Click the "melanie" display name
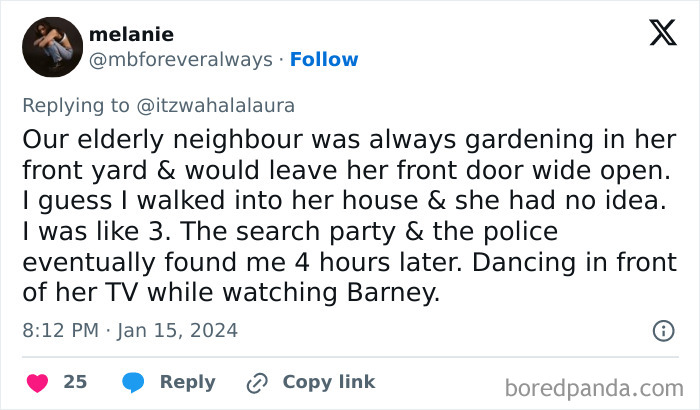Image resolution: width=700 pixels, height=410 pixels. (x=131, y=35)
